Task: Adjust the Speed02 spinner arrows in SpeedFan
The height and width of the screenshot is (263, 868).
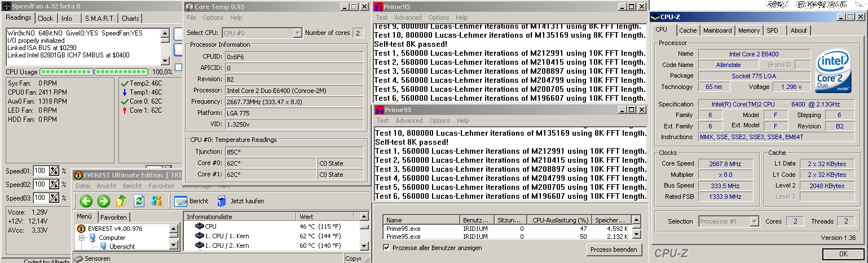Action: click(54, 184)
